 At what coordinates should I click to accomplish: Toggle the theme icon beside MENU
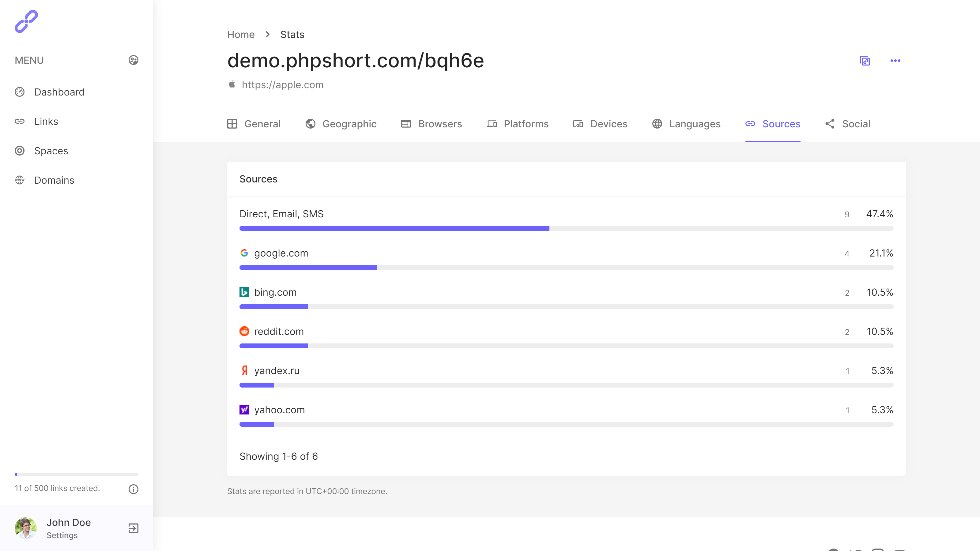[x=133, y=60]
